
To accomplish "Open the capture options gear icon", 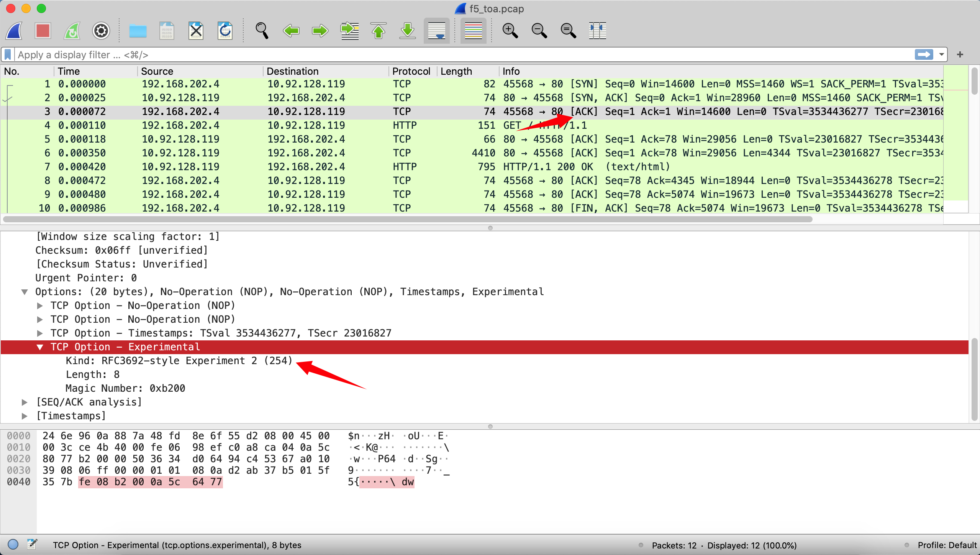I will pos(101,31).
